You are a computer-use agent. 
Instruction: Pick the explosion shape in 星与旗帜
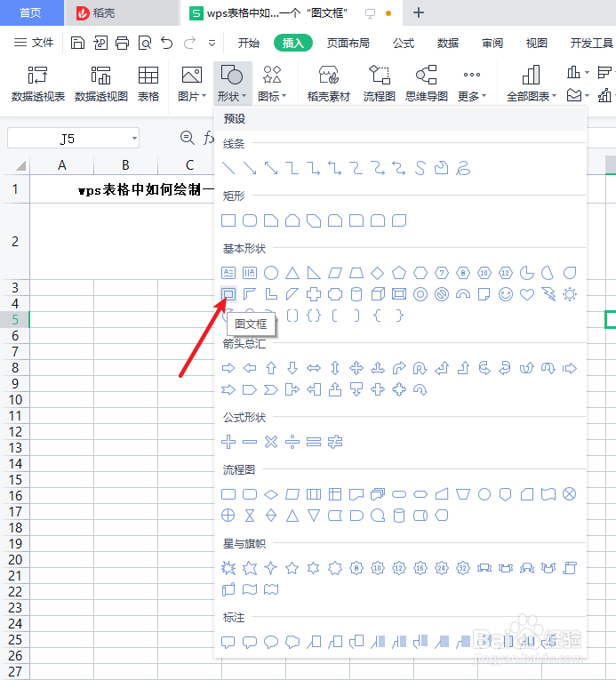tap(228, 568)
